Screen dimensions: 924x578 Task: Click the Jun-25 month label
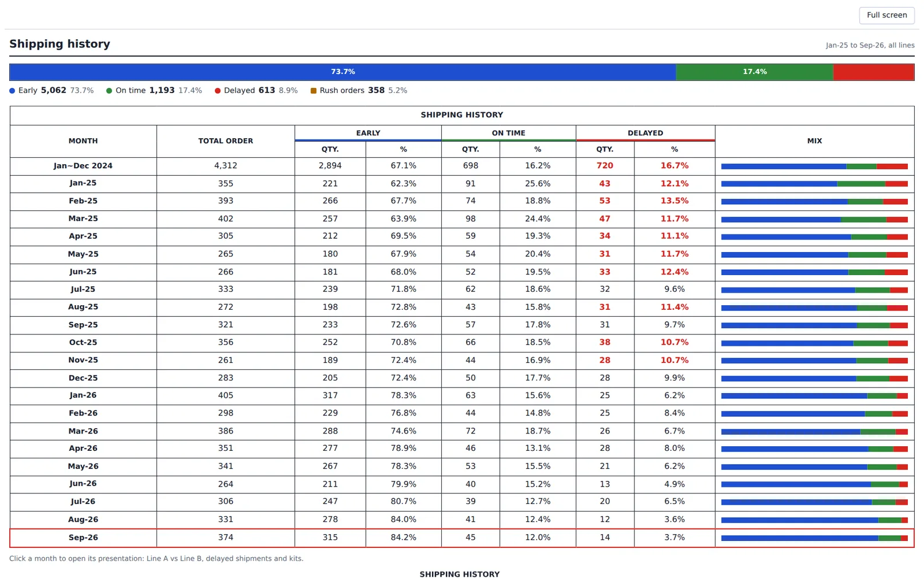click(x=83, y=272)
